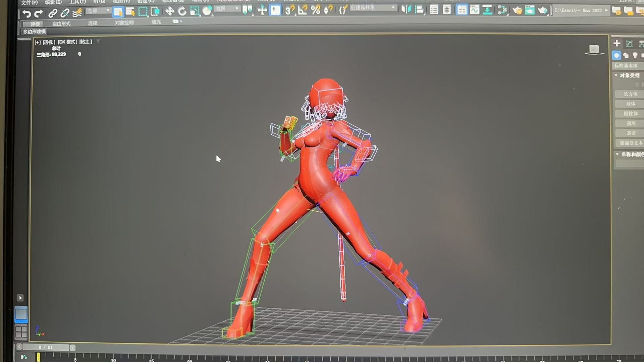Select the Link tool icon

click(52, 13)
